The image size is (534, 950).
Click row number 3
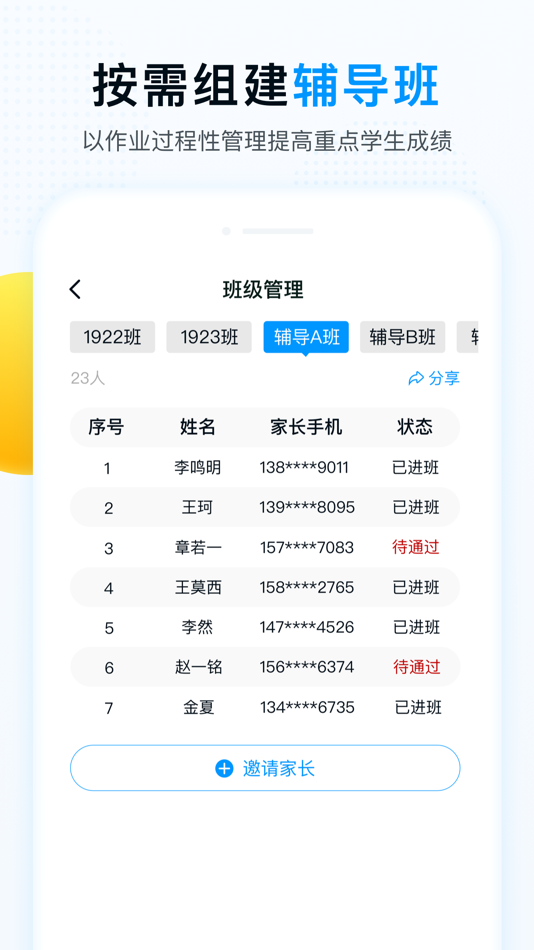point(108,549)
